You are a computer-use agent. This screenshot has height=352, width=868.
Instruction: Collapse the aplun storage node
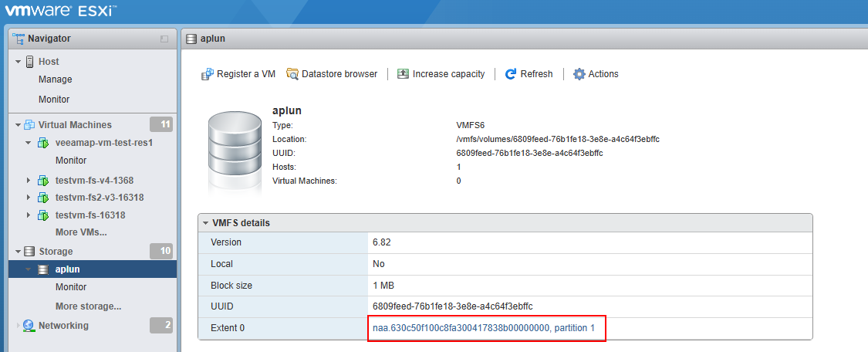pos(29,269)
